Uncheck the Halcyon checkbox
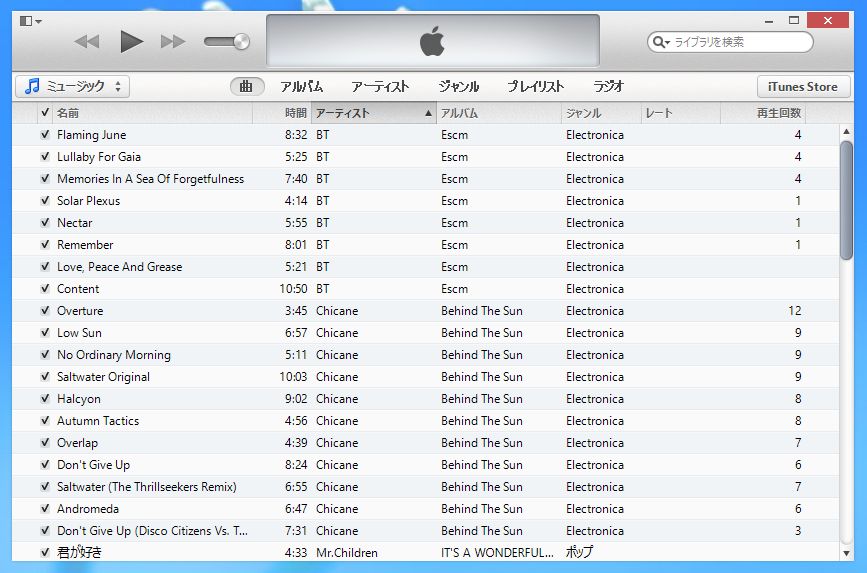867x573 pixels. 45,399
